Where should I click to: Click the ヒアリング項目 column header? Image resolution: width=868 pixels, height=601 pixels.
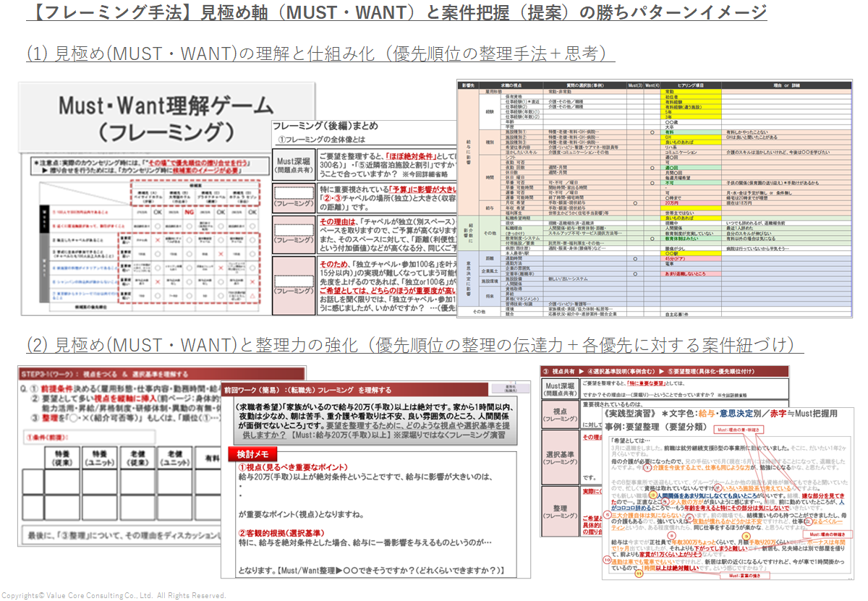coord(691,85)
